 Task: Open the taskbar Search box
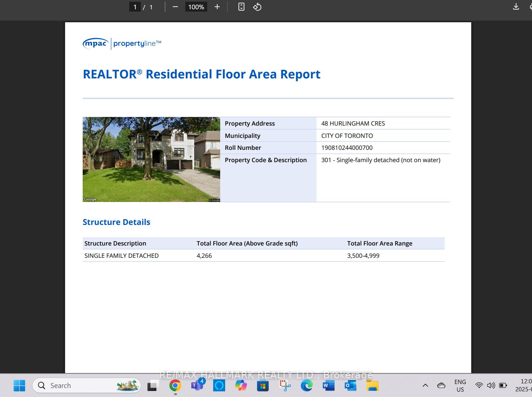87,385
